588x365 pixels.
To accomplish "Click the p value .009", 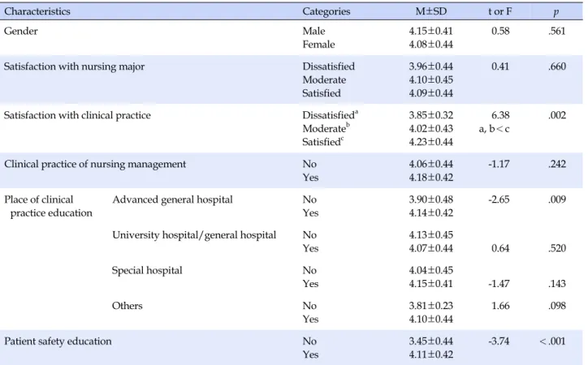I will [x=557, y=200].
